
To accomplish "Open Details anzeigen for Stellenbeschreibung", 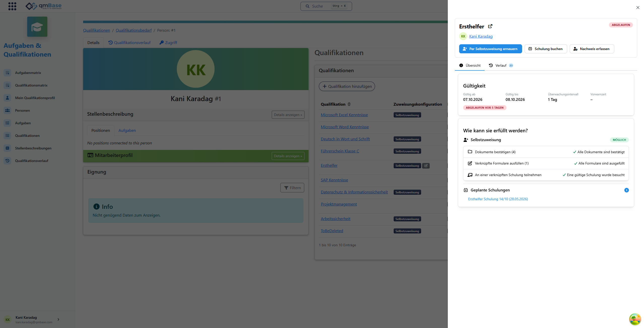I will pyautogui.click(x=288, y=115).
